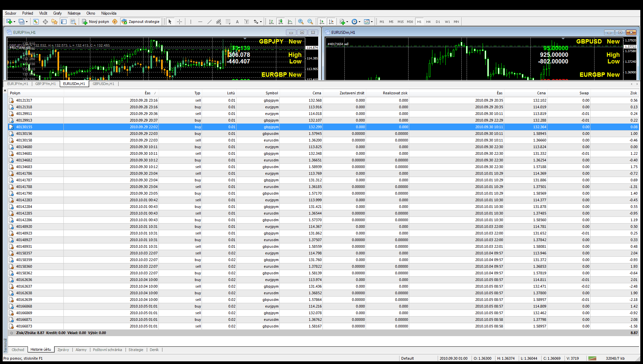Close the terminal panel with the X

[5, 90]
